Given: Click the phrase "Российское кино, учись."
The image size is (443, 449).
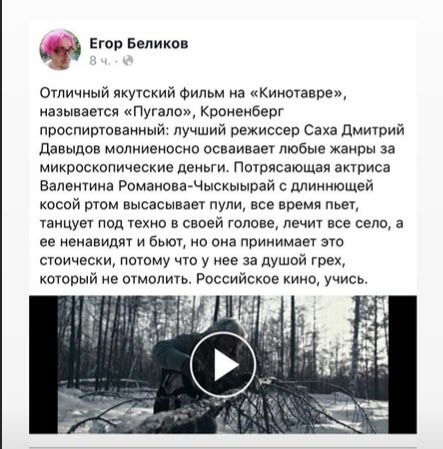Looking at the screenshot, I should (x=281, y=279).
